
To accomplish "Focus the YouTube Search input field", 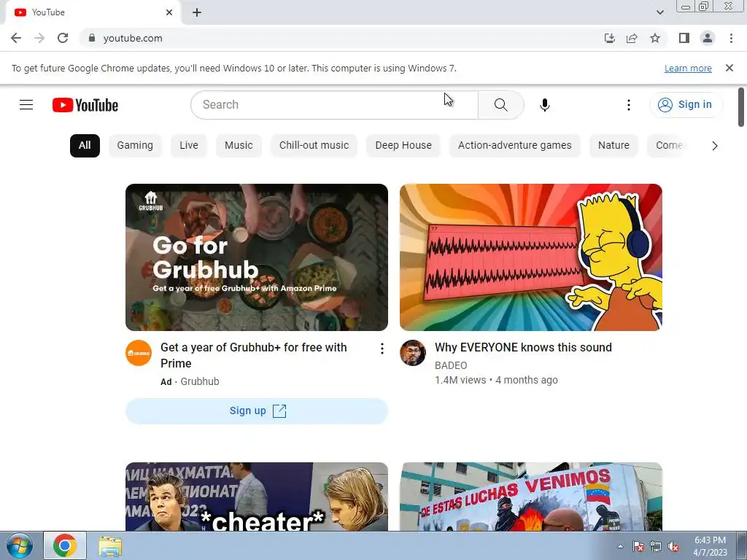I will point(334,105).
